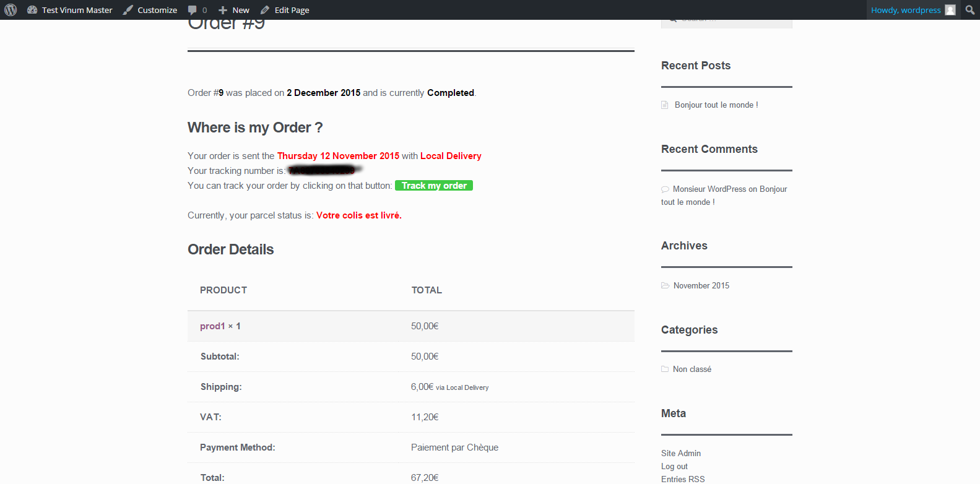Image resolution: width=980 pixels, height=484 pixels.
Task: Click the Meta widget heading
Action: tap(674, 413)
